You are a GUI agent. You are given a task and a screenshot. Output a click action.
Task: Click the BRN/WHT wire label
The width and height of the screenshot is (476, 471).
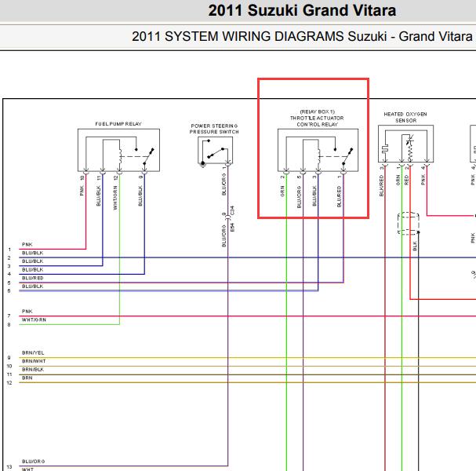pyautogui.click(x=34, y=361)
